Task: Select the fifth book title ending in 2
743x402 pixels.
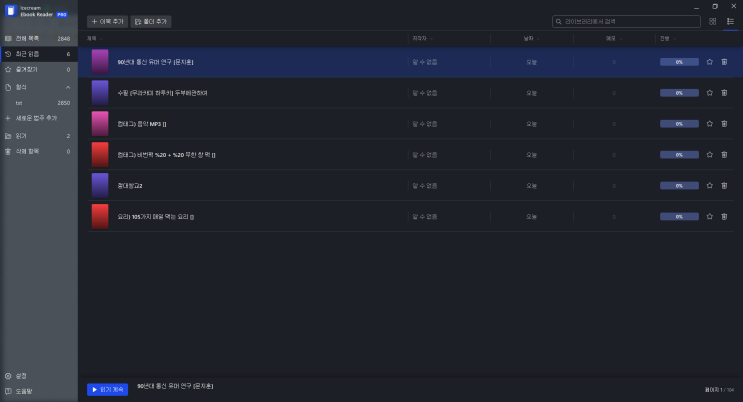Action: tap(130, 186)
